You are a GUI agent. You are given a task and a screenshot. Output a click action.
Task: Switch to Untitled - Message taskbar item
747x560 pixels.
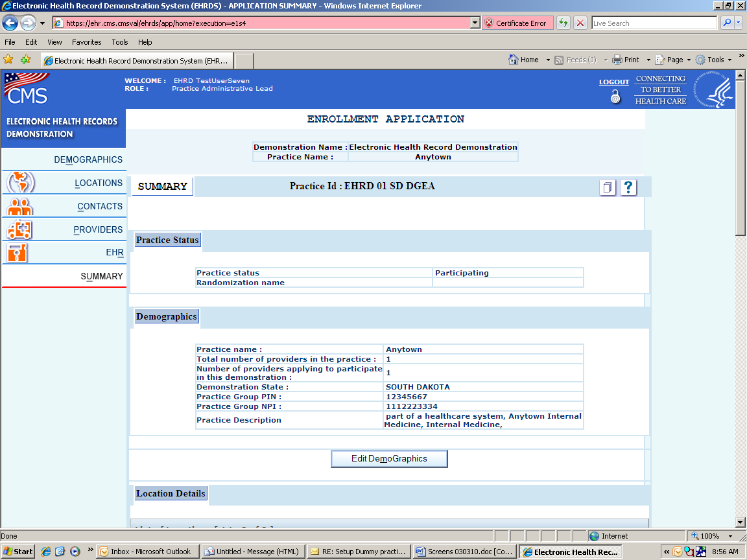pos(252,552)
